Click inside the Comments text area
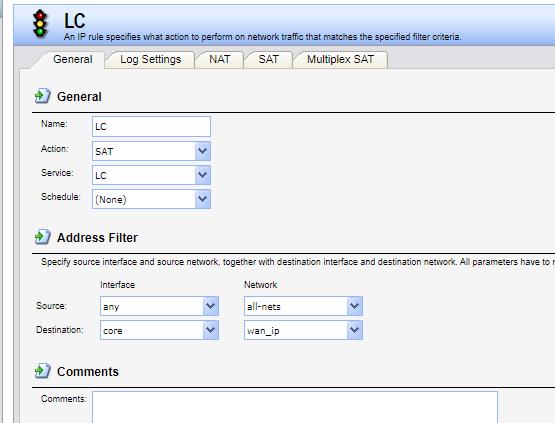 click(295, 407)
